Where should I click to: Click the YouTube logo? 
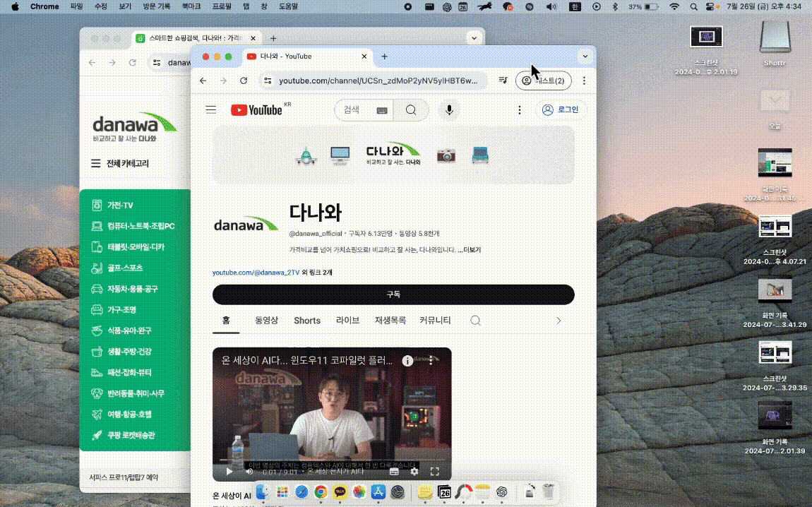pos(256,109)
